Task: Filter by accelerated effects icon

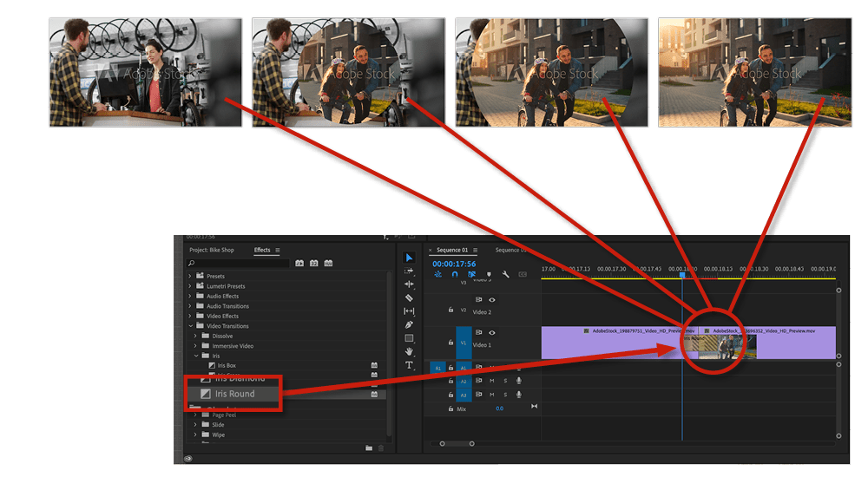Action: [299, 264]
